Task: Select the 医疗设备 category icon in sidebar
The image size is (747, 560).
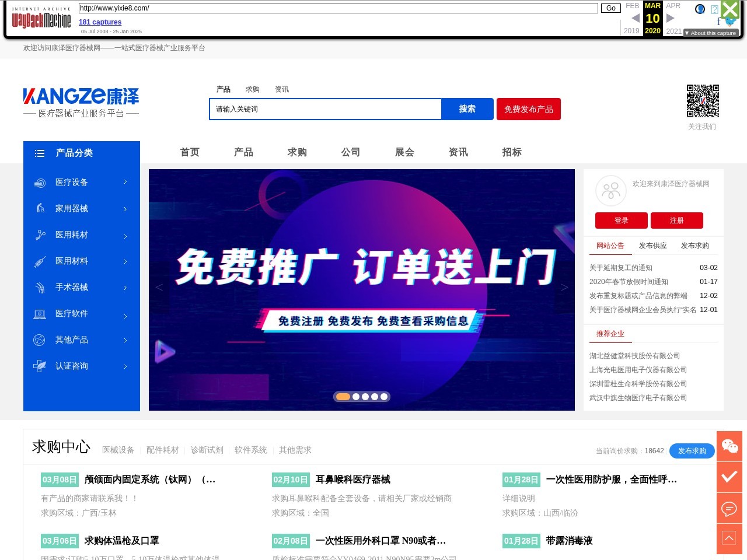Action: (x=40, y=183)
